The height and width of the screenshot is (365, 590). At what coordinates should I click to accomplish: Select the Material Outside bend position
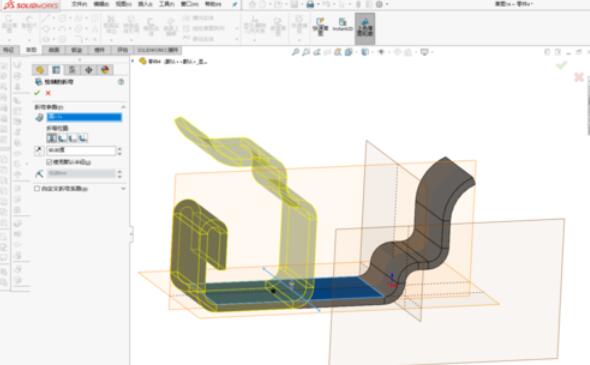72,138
